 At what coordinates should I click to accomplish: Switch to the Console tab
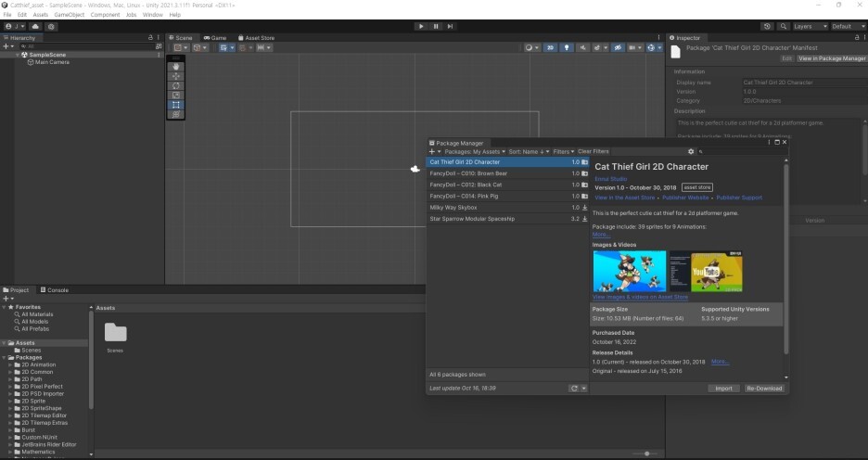54,289
